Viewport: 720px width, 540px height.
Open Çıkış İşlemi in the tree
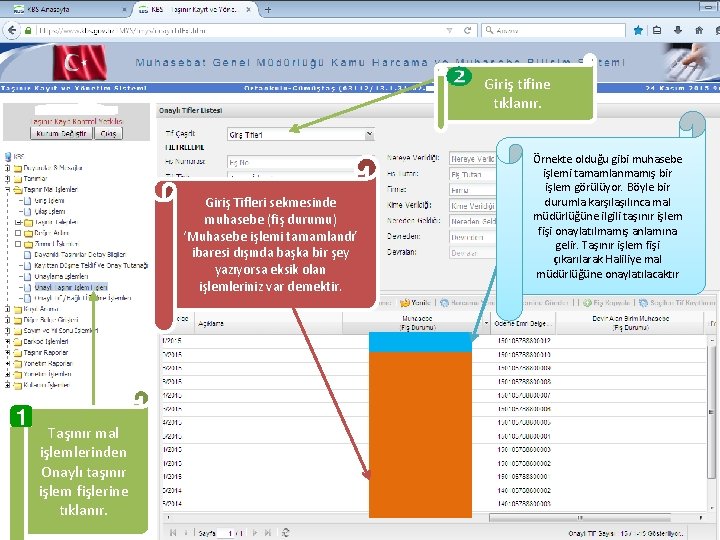(x=50, y=212)
